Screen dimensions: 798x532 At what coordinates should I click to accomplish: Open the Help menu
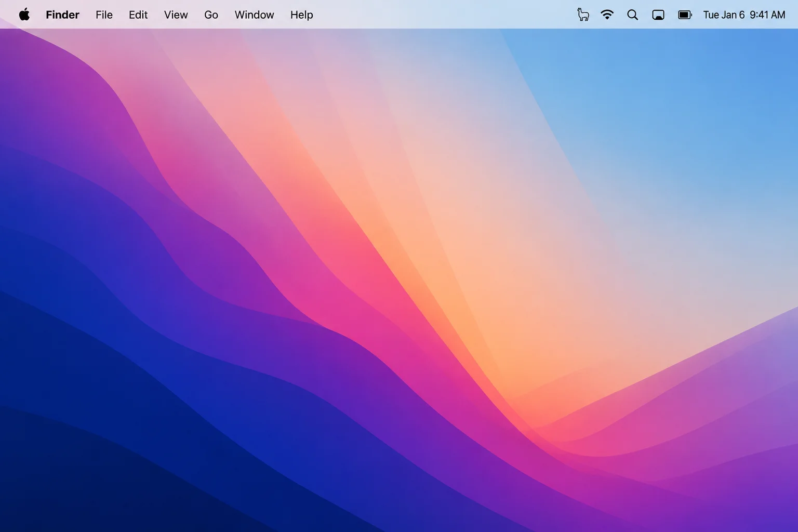[x=301, y=15]
